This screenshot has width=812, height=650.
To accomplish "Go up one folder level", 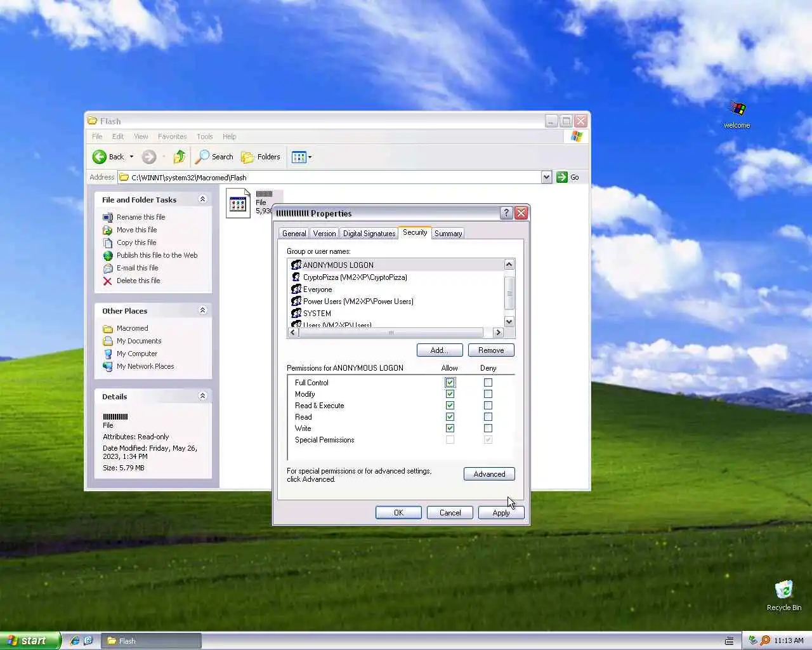I will point(180,157).
